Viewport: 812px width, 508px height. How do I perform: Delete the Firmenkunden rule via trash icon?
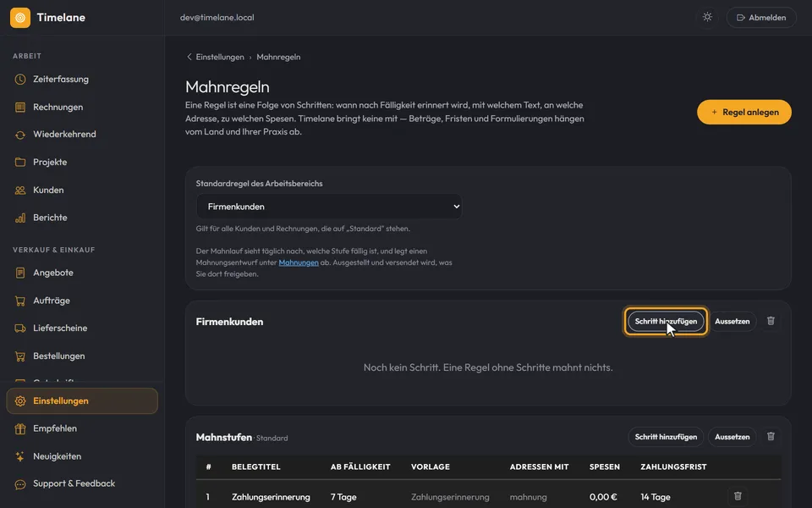click(771, 321)
